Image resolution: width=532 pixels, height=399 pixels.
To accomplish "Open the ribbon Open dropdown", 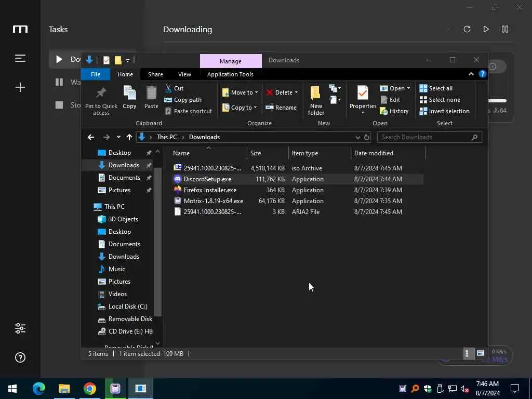I will click(395, 88).
